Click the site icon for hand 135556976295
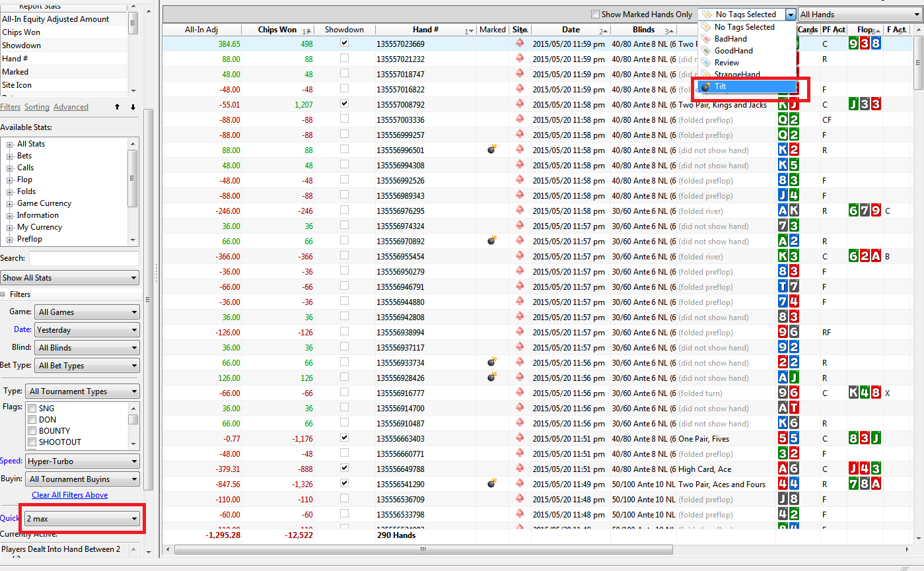 point(520,211)
